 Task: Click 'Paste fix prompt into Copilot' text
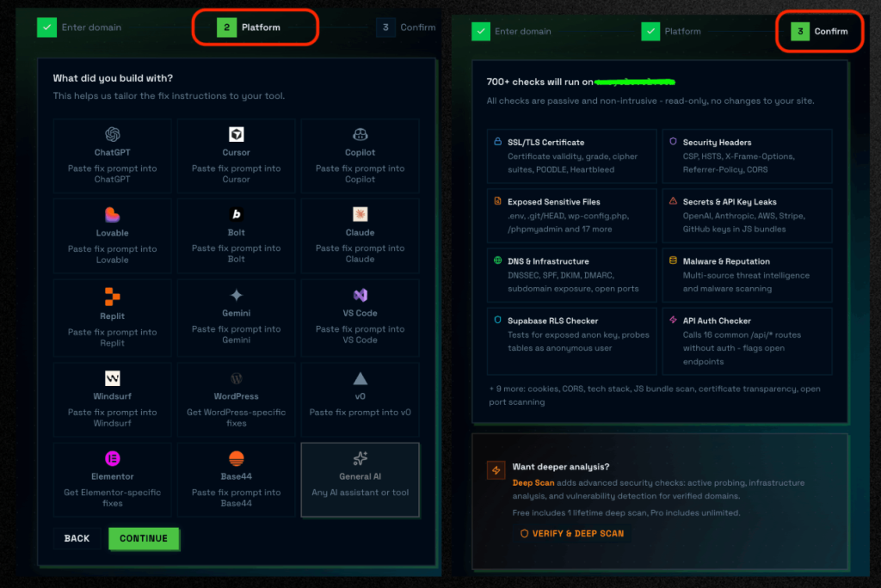[x=360, y=175]
